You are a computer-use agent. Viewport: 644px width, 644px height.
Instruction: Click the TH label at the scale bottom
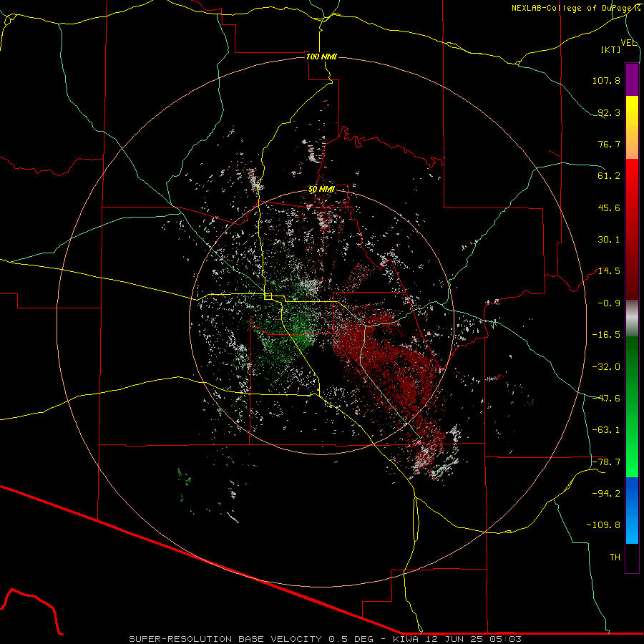click(615, 557)
